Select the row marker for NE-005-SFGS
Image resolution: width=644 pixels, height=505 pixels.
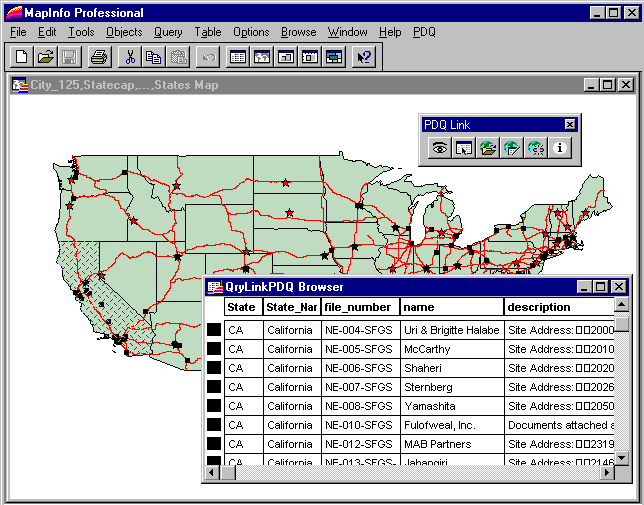[x=214, y=349]
